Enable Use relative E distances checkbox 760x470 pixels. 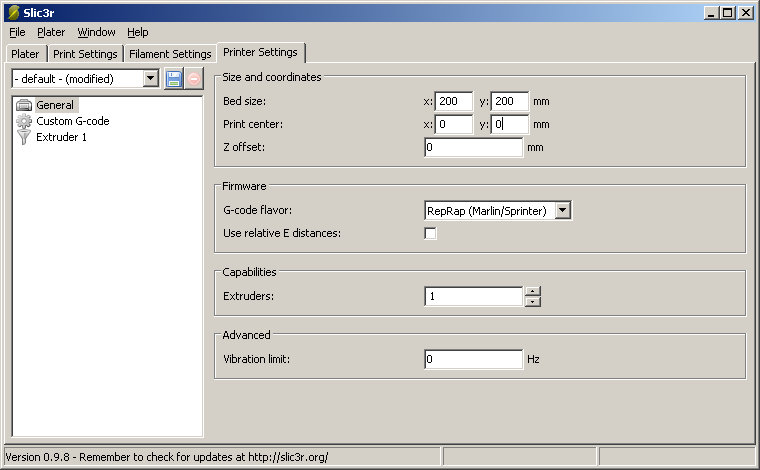click(430, 234)
